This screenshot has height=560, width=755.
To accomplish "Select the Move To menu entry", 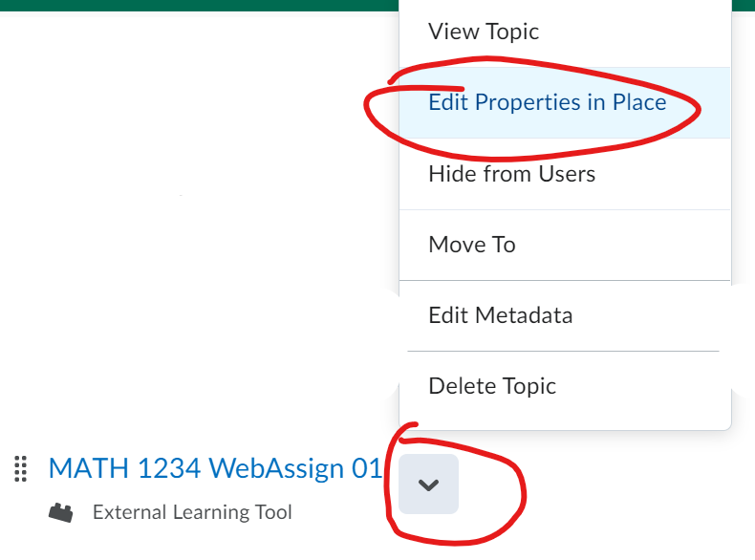I will click(x=472, y=245).
